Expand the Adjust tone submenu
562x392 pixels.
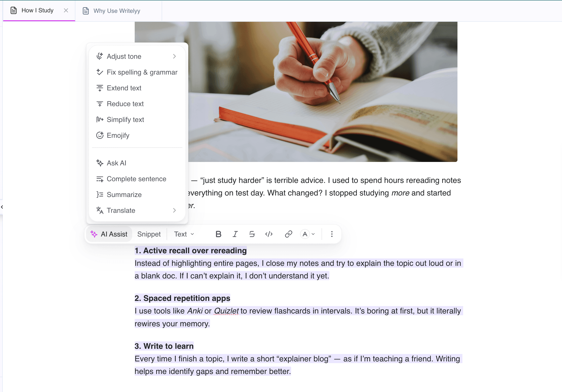[137, 56]
